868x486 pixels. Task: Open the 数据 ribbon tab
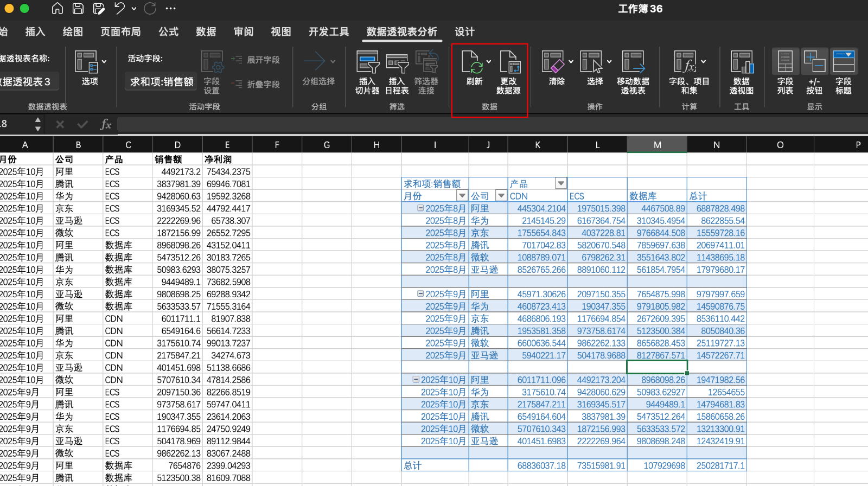point(206,31)
